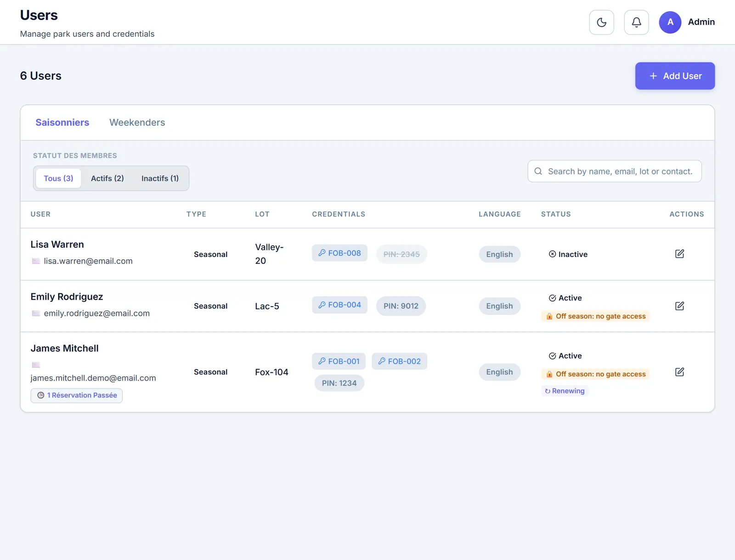Click the Admin avatar circle

[x=670, y=22]
